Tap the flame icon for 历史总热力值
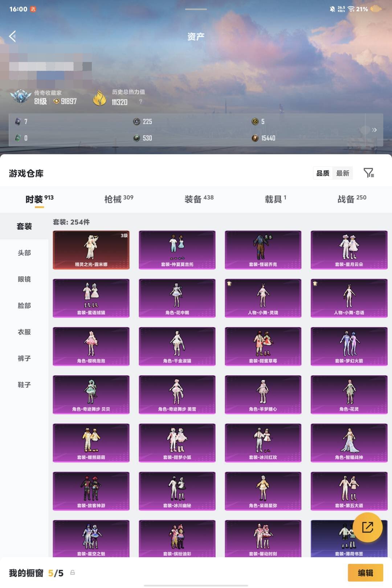 [x=99, y=98]
